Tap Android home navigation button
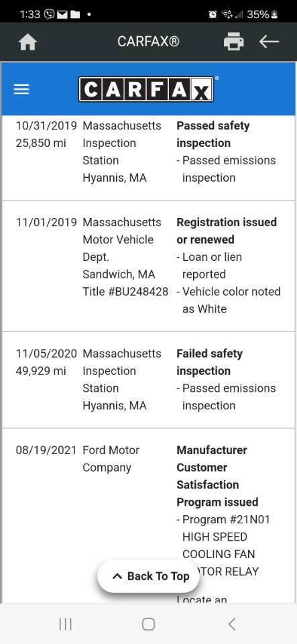 tap(149, 625)
